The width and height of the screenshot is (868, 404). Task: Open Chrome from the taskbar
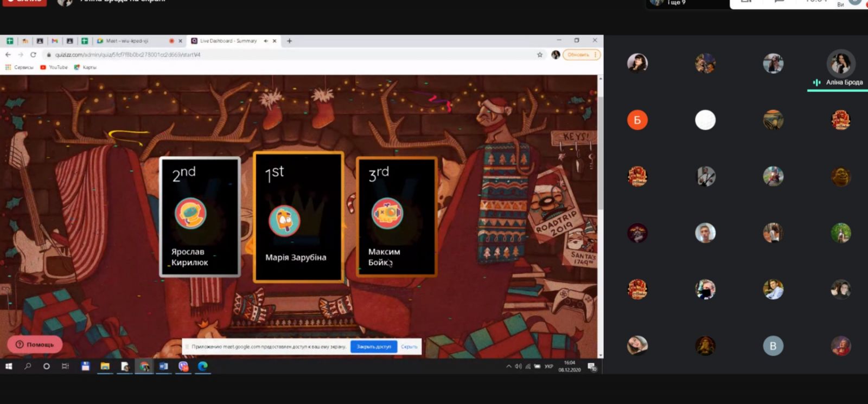(x=144, y=367)
